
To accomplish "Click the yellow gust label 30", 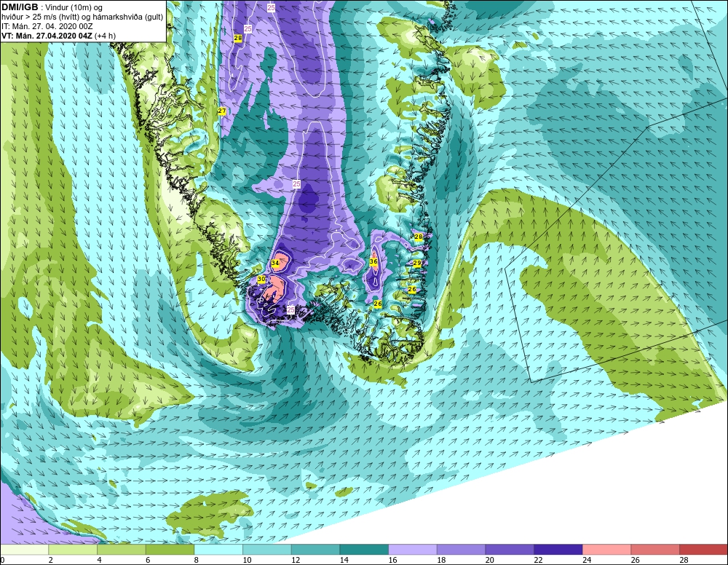I will [x=261, y=279].
